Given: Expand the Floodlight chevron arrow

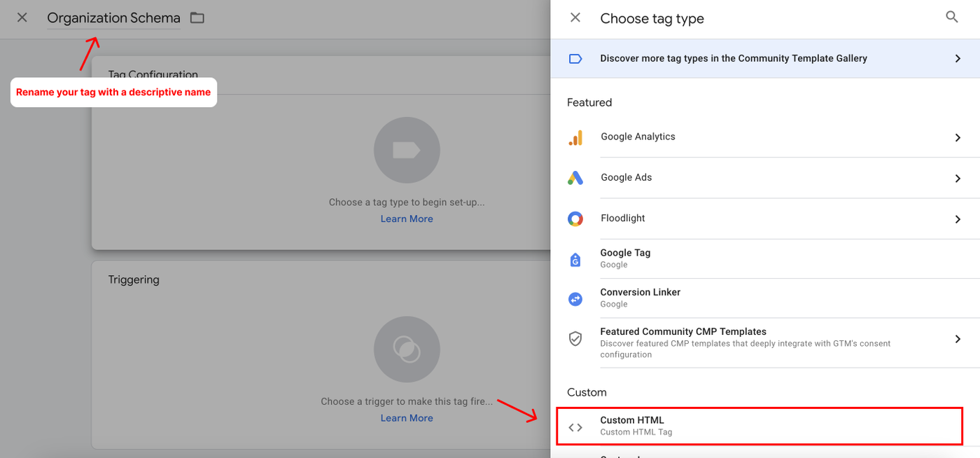Looking at the screenshot, I should (x=958, y=218).
